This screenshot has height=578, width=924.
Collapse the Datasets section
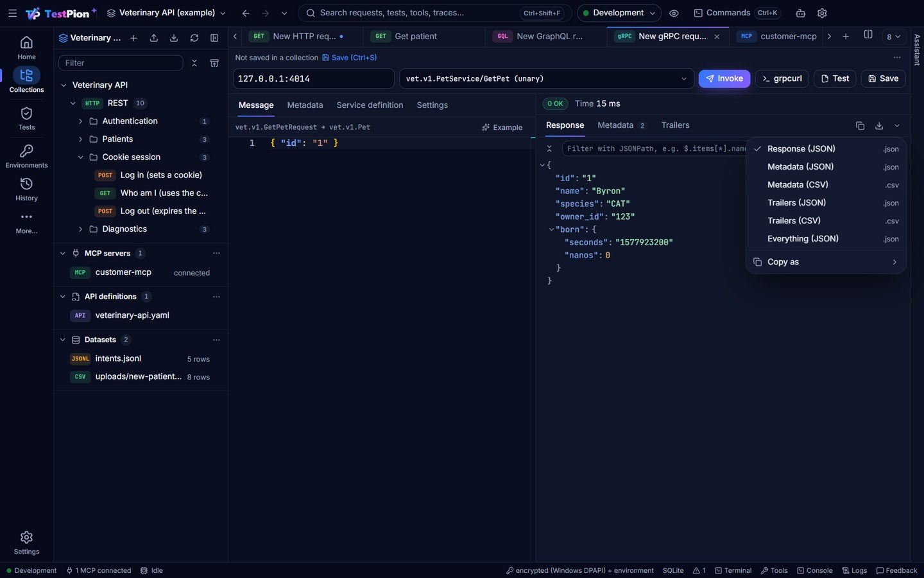click(x=62, y=340)
